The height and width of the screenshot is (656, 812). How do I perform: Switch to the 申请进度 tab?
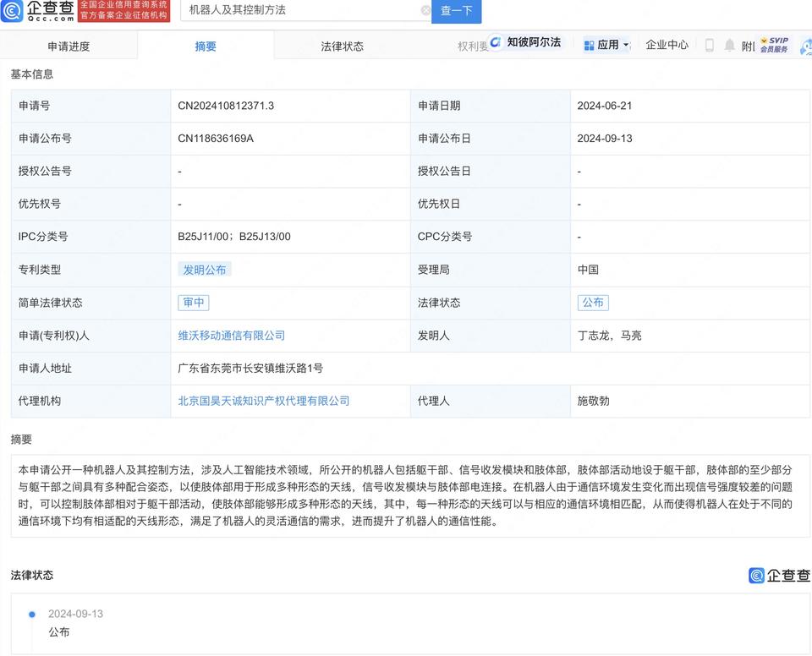(x=68, y=46)
